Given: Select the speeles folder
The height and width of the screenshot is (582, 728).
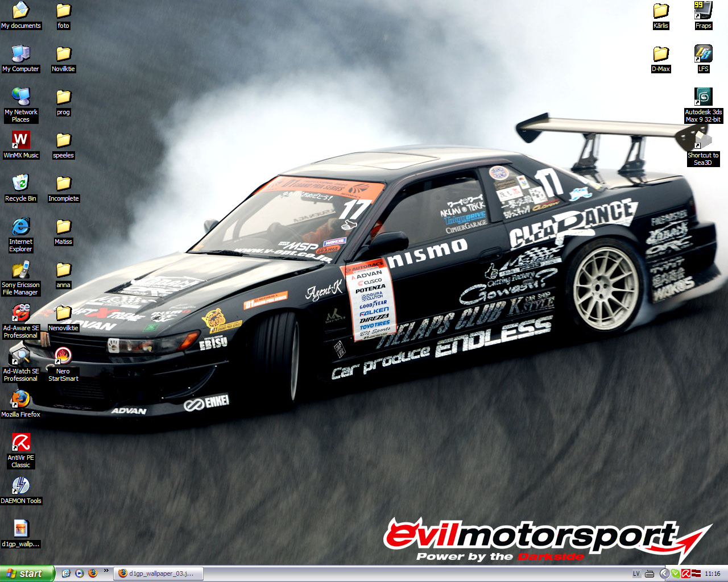Looking at the screenshot, I should 64,145.
